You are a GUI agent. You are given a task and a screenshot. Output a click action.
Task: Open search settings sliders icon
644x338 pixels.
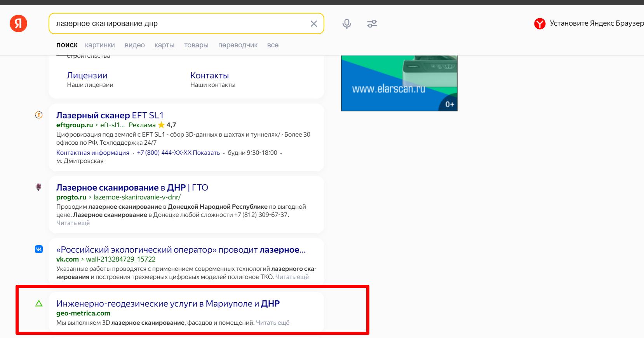pos(372,24)
